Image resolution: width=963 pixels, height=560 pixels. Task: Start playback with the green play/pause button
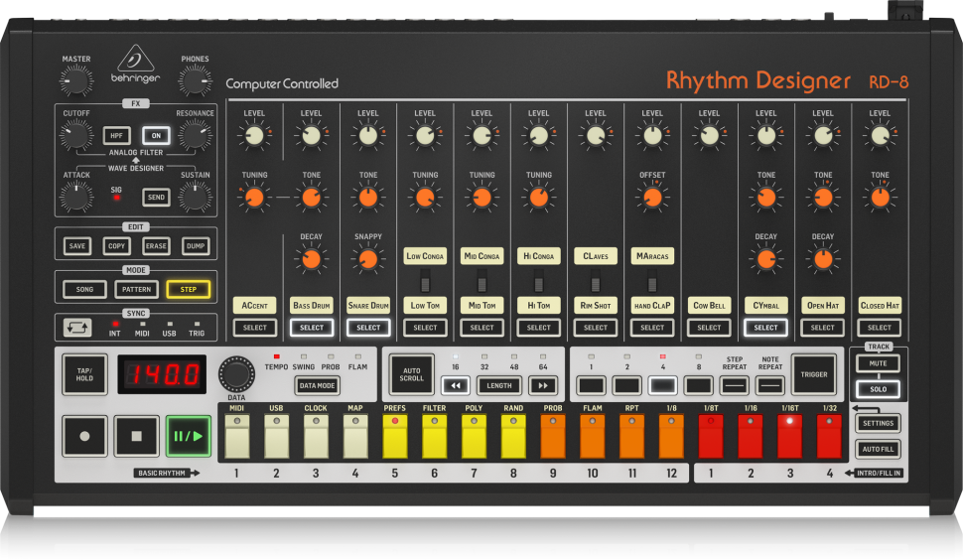click(189, 435)
